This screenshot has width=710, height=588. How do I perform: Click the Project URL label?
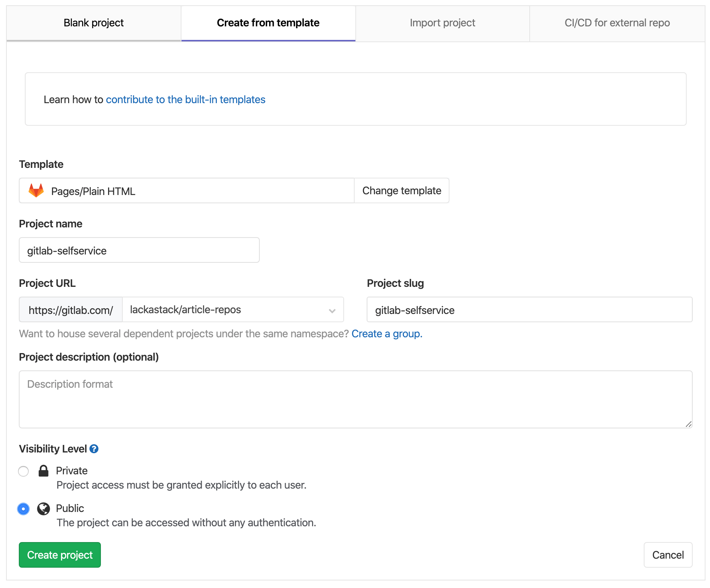(x=47, y=283)
